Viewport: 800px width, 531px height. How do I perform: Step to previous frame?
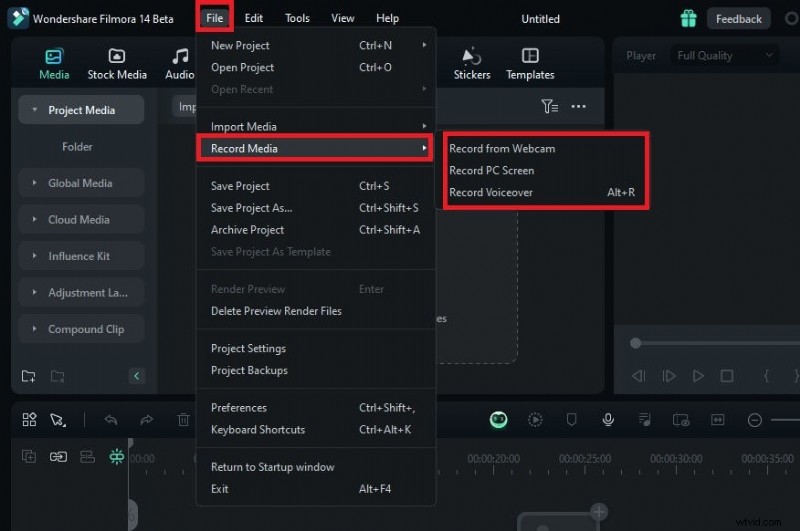click(x=639, y=376)
